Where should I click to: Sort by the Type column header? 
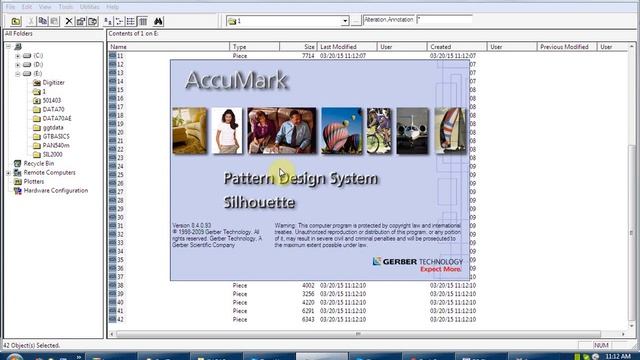[x=255, y=47]
